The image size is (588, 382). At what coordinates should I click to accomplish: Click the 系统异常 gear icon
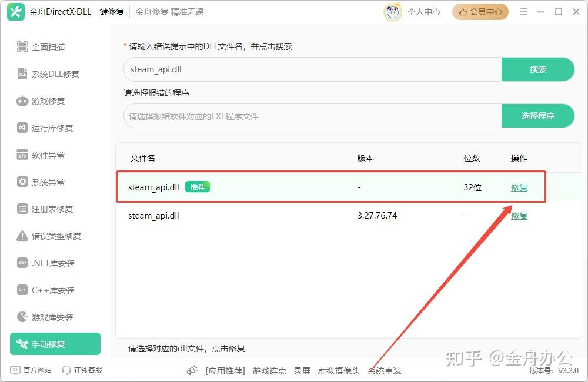(22, 182)
